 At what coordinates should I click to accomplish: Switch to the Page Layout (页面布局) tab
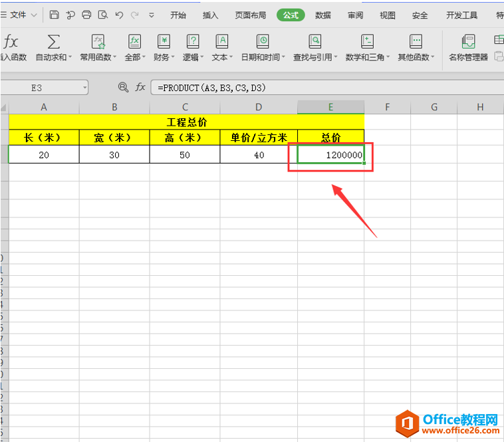[252, 15]
